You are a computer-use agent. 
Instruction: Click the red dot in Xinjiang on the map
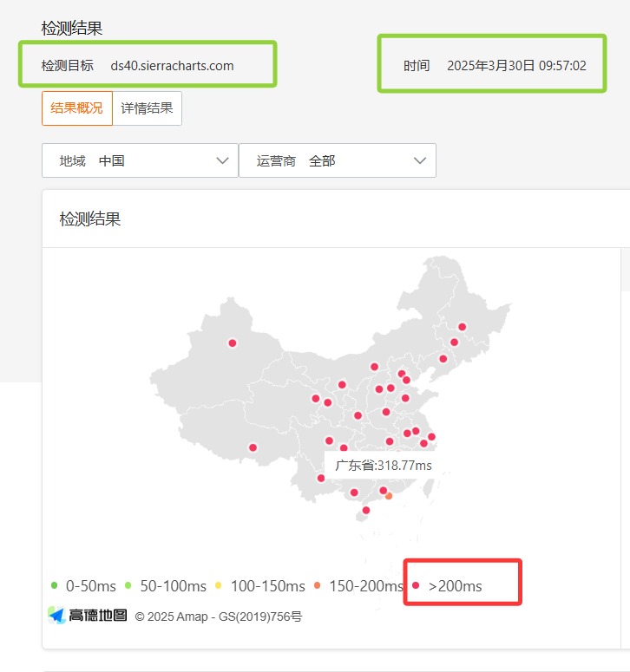[x=232, y=343]
